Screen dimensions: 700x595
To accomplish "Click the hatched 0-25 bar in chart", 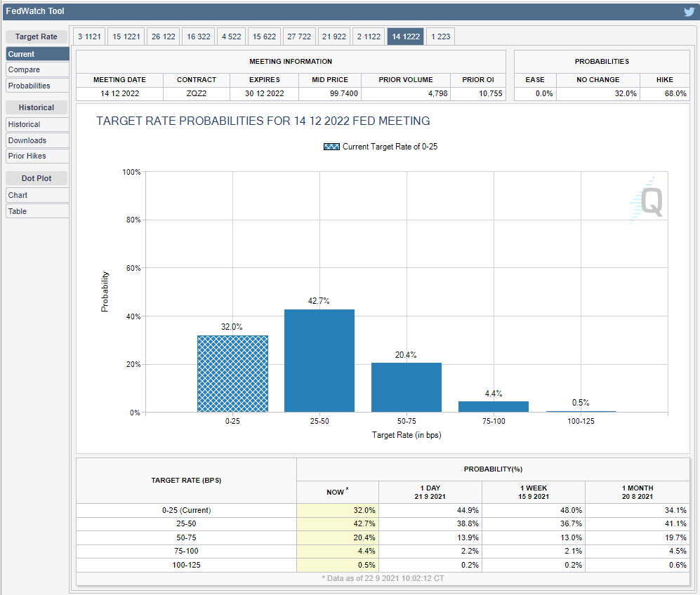I will [x=232, y=374].
